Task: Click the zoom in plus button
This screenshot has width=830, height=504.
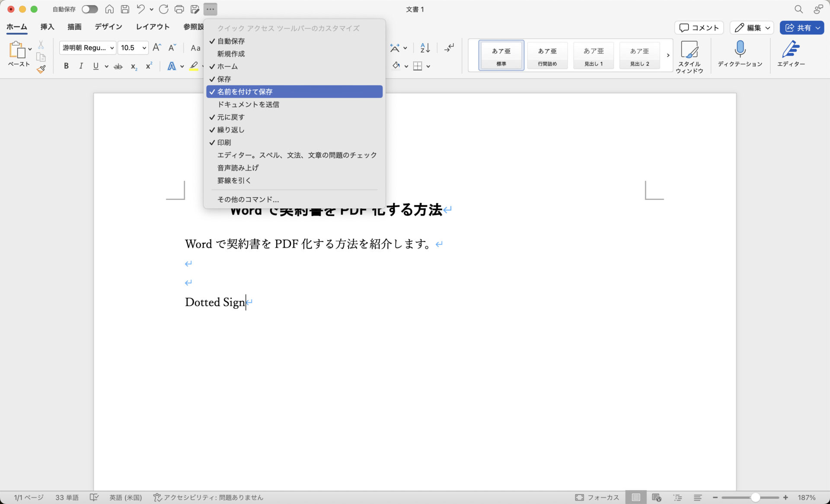Action: [785, 498]
